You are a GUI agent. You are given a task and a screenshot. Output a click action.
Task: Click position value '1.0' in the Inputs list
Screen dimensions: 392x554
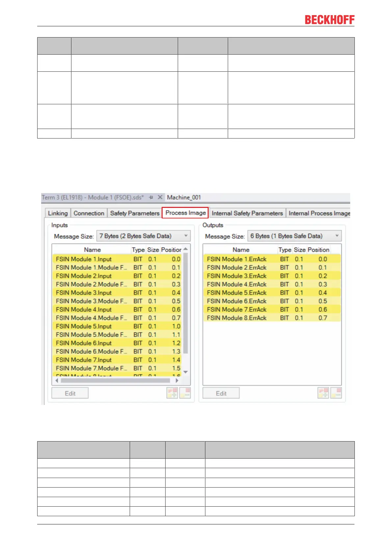(x=176, y=326)
